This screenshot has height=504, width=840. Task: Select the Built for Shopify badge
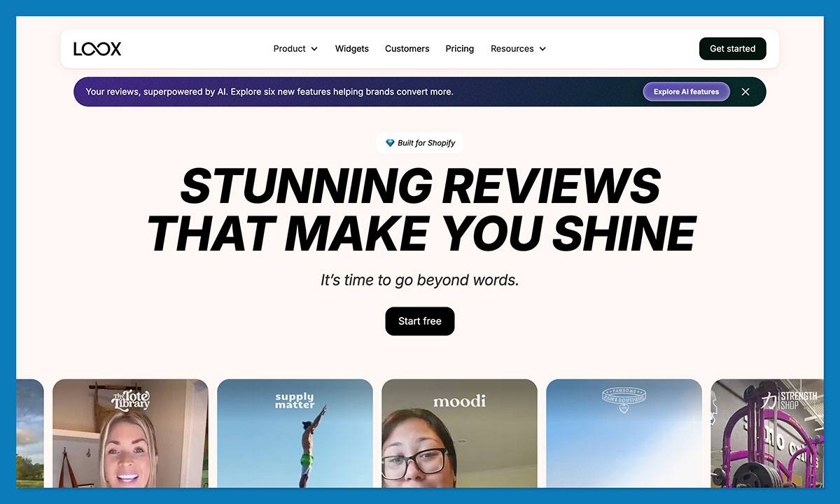pos(420,143)
